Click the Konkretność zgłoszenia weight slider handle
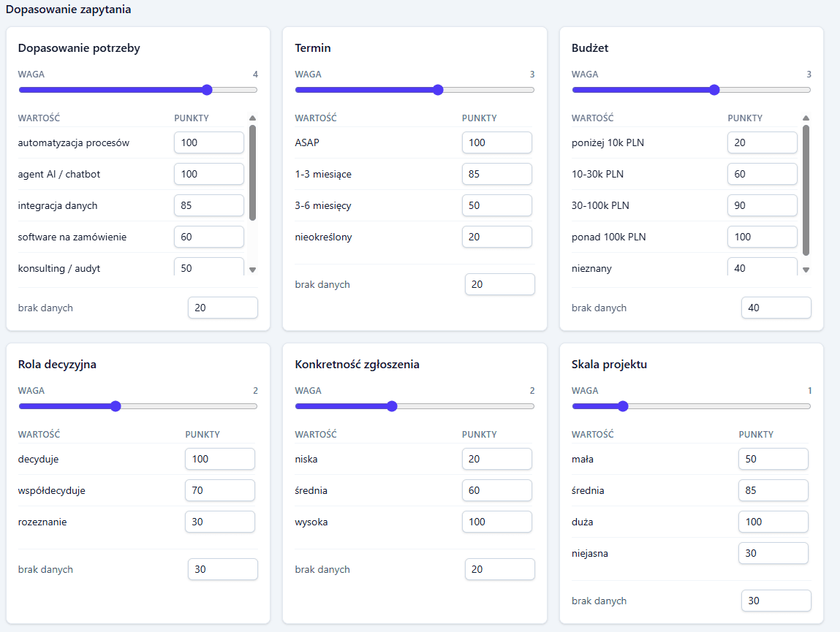This screenshot has height=632, width=840. point(392,406)
